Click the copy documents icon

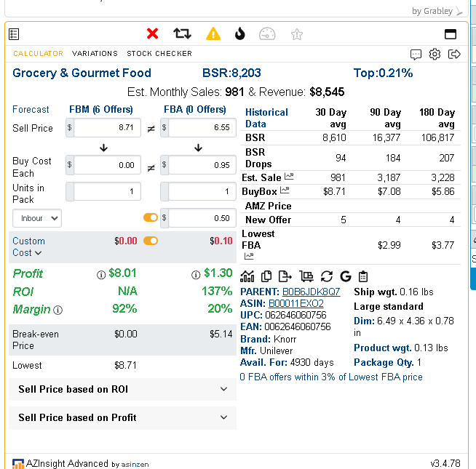pos(266,276)
